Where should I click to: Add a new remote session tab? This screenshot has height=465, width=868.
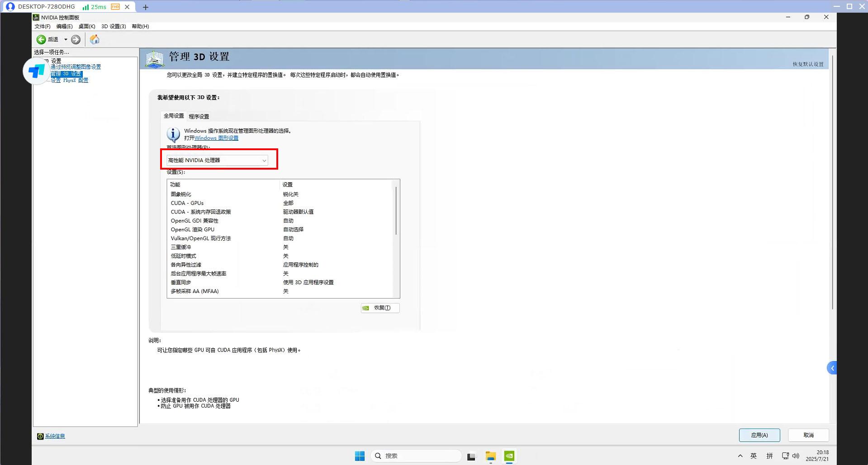pyautogui.click(x=145, y=7)
